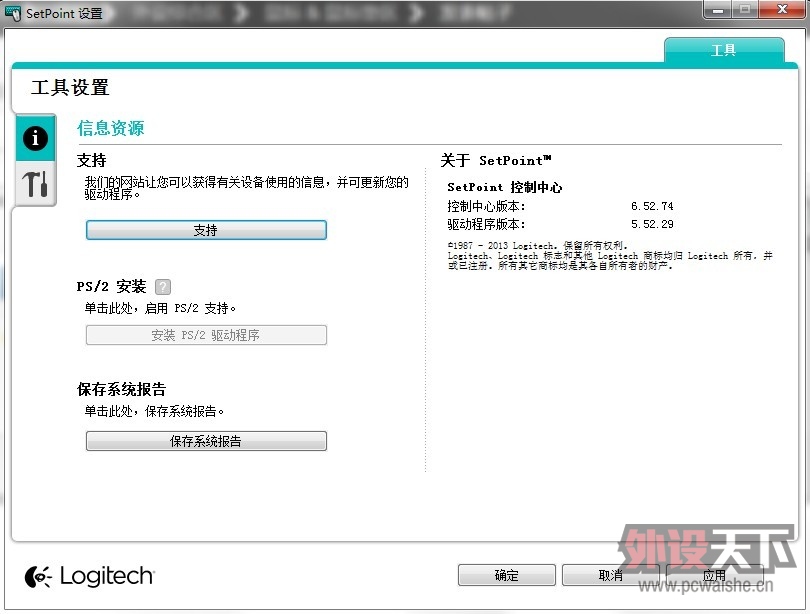The image size is (810, 614).
Task: Click the PS/2 install help question icon
Action: [163, 287]
